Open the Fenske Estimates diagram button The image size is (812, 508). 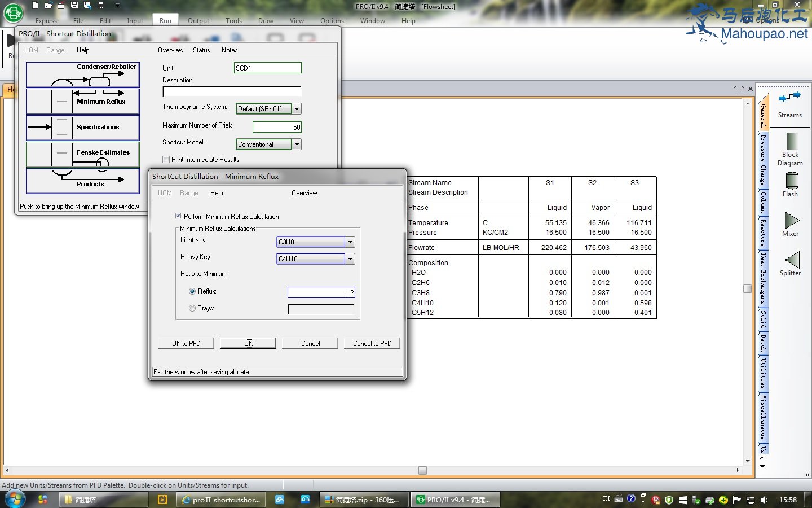tap(83, 154)
